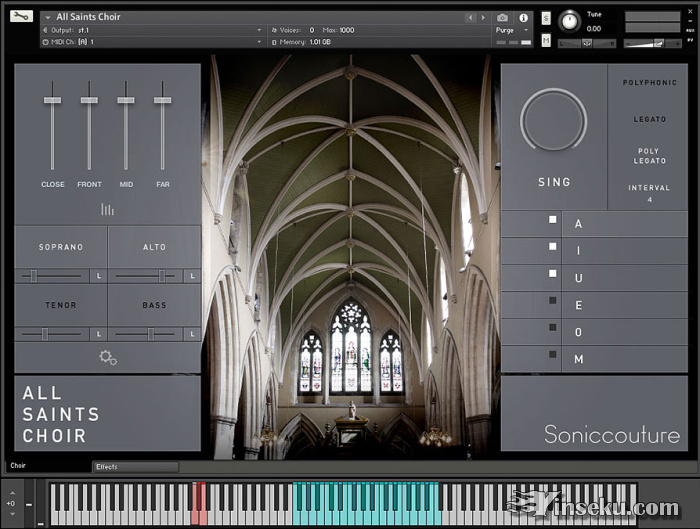The height and width of the screenshot is (529, 700).
Task: Click the instrument info icon
Action: click(x=523, y=17)
